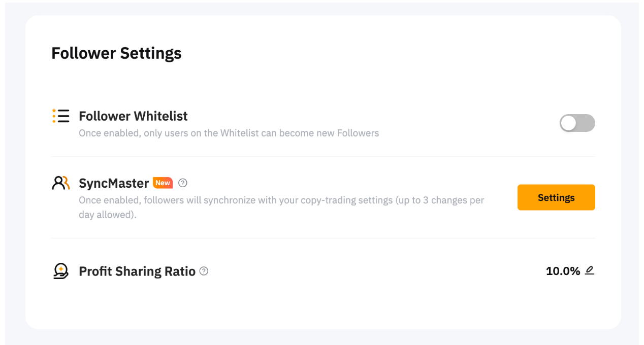This screenshot has height=345, width=644.
Task: Open SyncMaster Settings button
Action: coord(556,197)
